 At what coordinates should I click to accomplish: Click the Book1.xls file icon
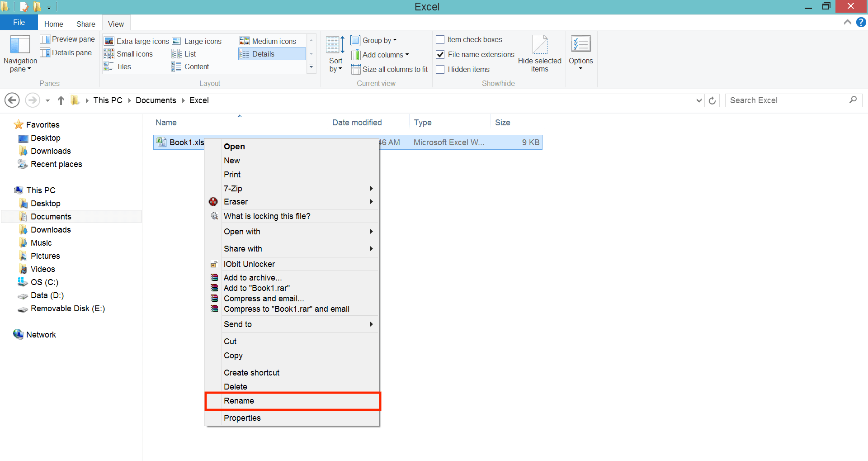[161, 143]
